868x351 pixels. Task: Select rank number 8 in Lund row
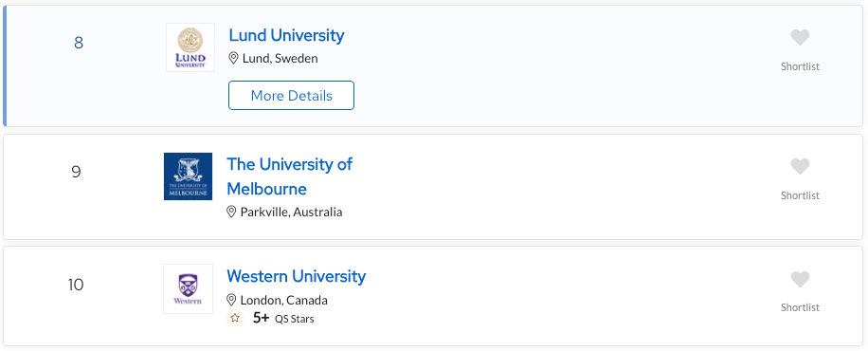point(79,43)
